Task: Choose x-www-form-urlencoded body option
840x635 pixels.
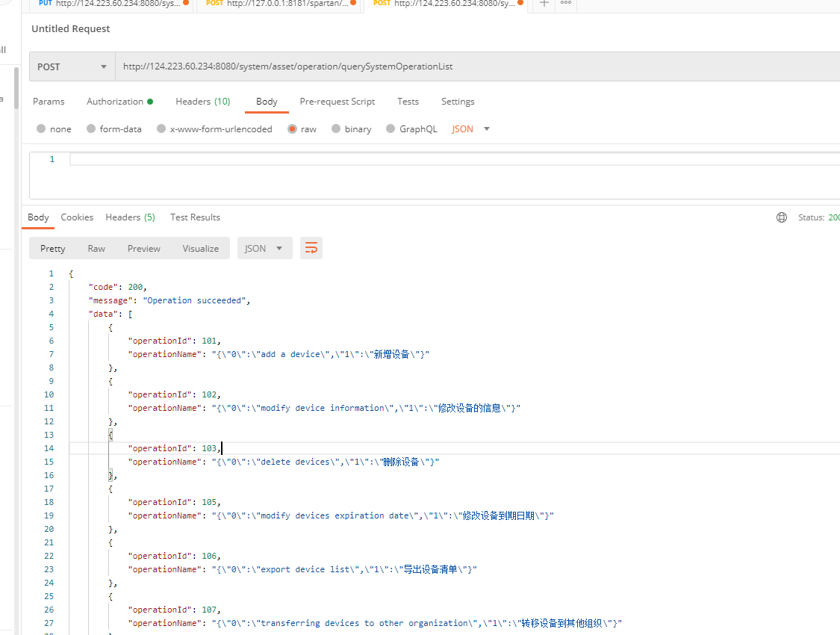Action: (x=161, y=129)
